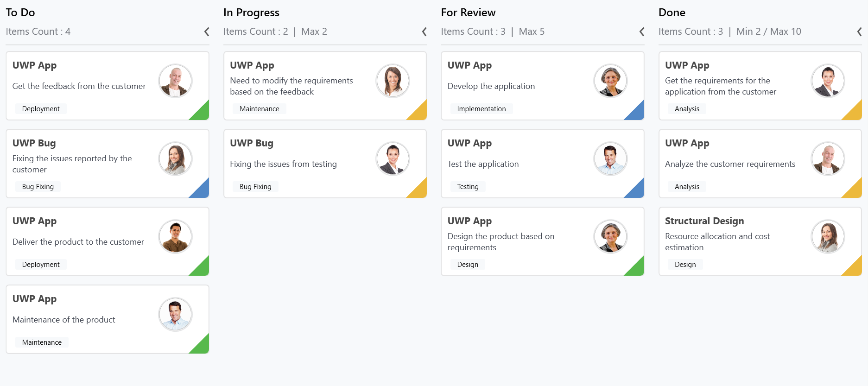Click Bug Fixing tag on 'issues from testing' card

(255, 187)
